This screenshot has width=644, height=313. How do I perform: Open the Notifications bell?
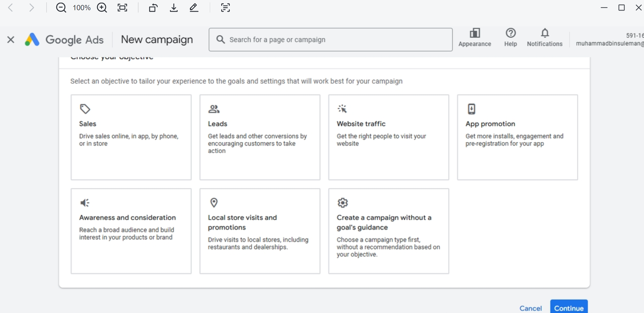pyautogui.click(x=544, y=37)
